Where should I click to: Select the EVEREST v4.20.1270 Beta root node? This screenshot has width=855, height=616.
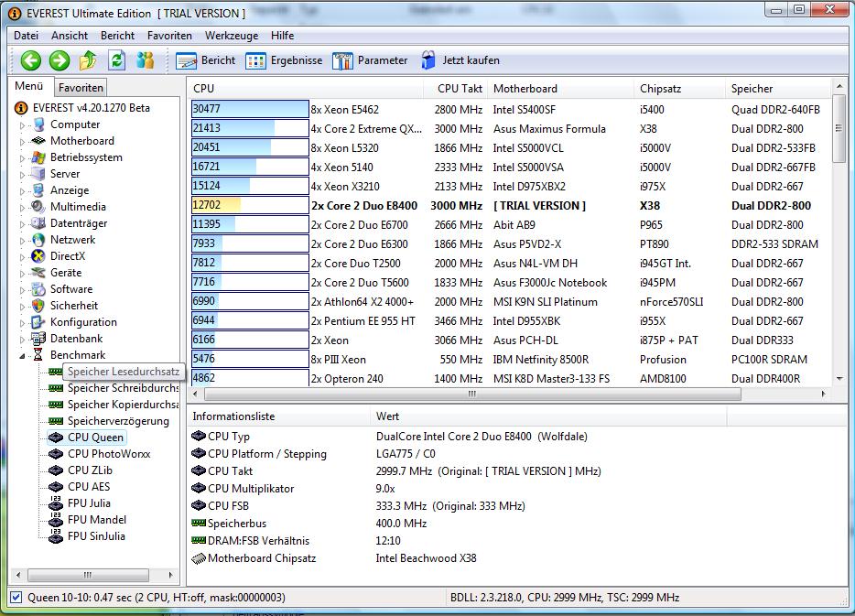coord(91,108)
